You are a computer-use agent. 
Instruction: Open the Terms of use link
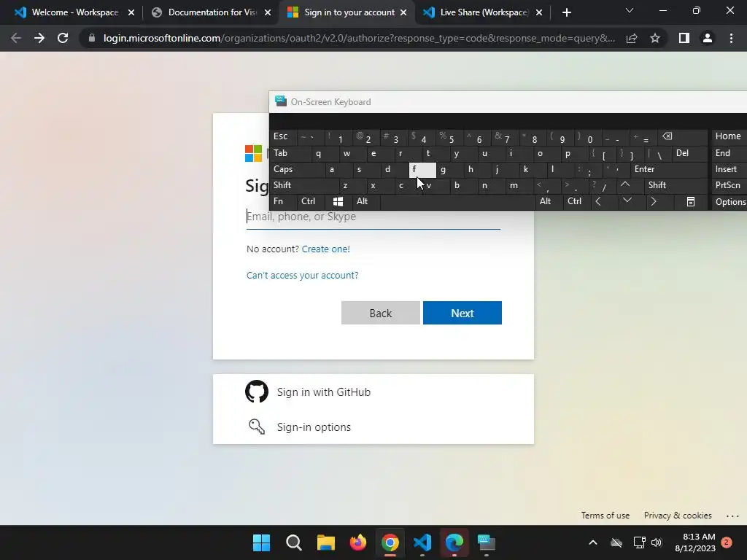click(605, 516)
